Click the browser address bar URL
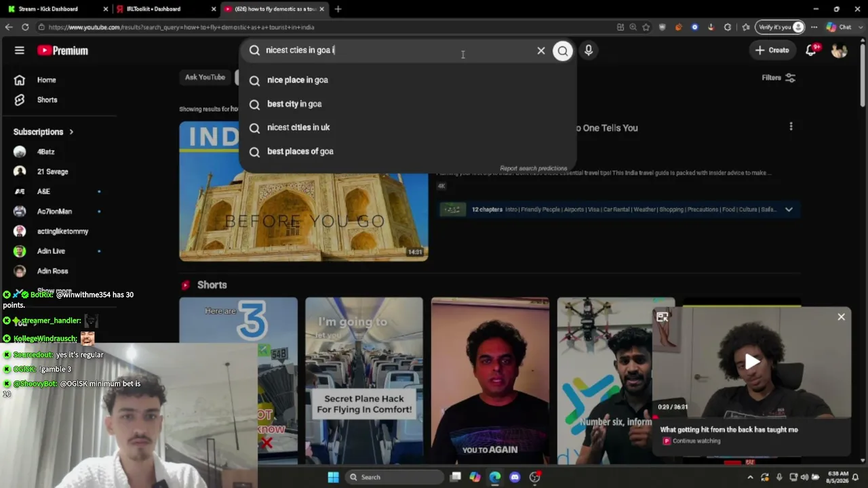Screen dimensions: 868x488 pyautogui.click(x=181, y=27)
